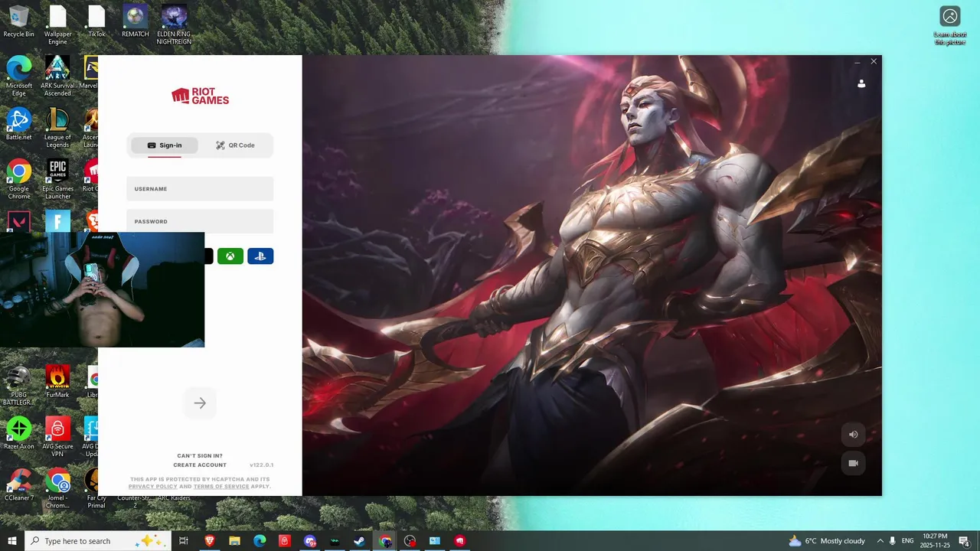Open FurMark desktop icon
The width and height of the screenshot is (980, 551).
click(x=57, y=381)
